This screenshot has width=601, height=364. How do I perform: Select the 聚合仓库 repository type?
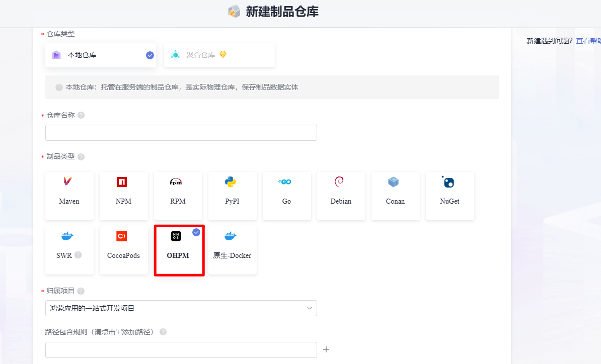pos(219,55)
